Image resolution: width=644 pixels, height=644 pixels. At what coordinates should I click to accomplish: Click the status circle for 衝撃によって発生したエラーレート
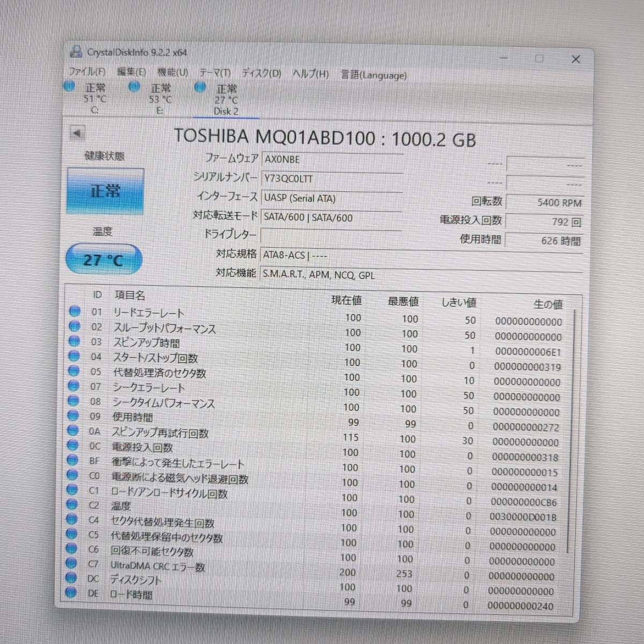72,460
